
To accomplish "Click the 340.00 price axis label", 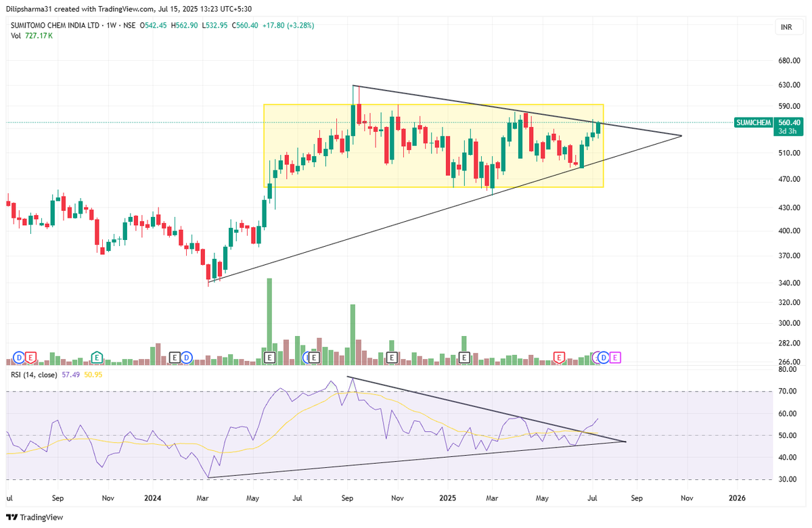I will pyautogui.click(x=789, y=283).
